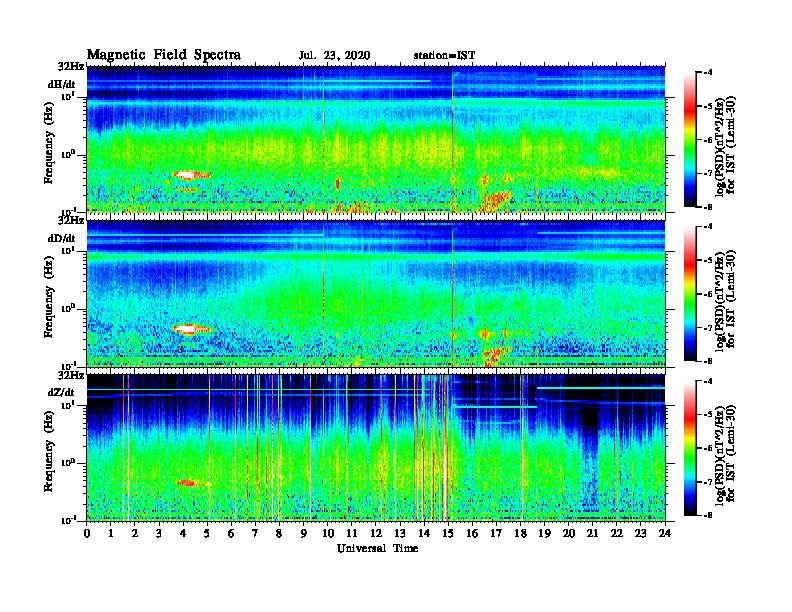Click the "-4" value on the dH/dt color bar
Screen dimensions: 792x612
pyautogui.click(x=709, y=73)
